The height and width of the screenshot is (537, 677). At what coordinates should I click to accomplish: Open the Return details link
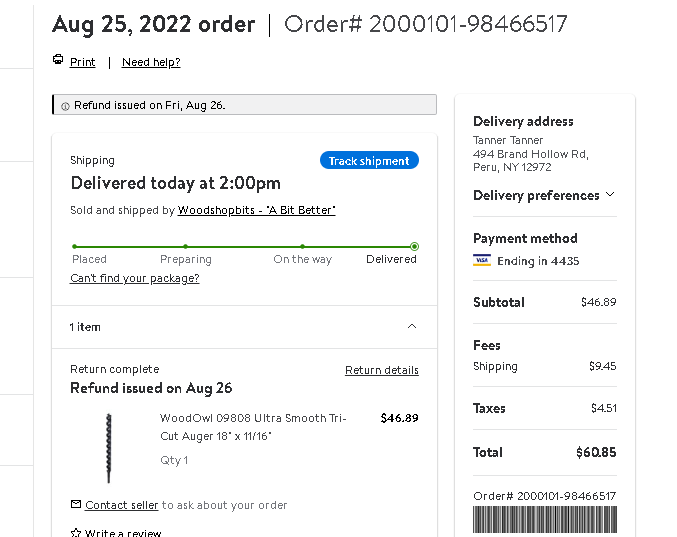382,370
